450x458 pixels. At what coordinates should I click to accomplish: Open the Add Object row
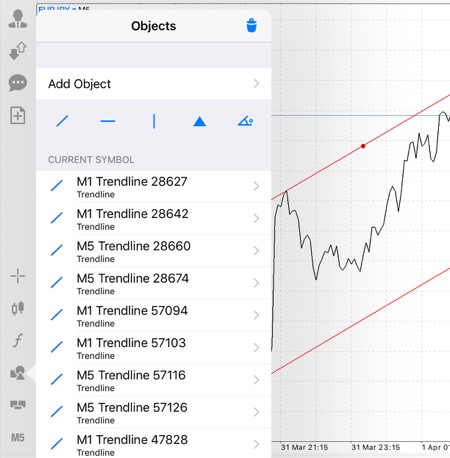click(x=154, y=84)
